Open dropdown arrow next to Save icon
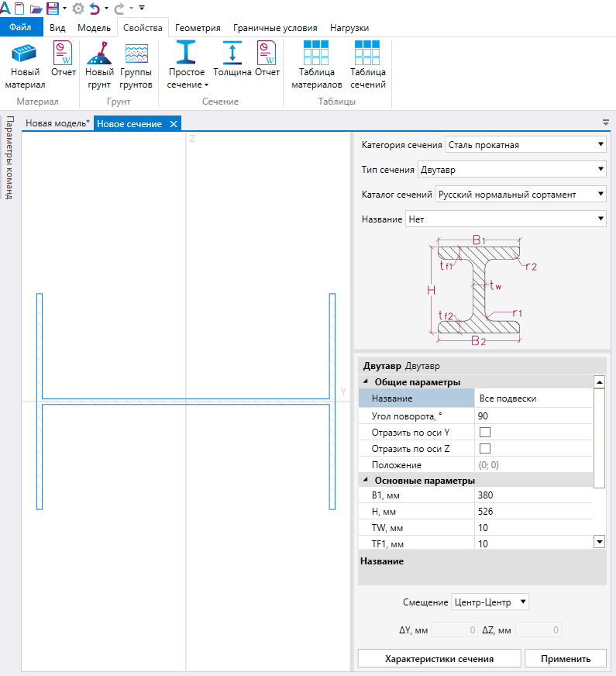 64,8
